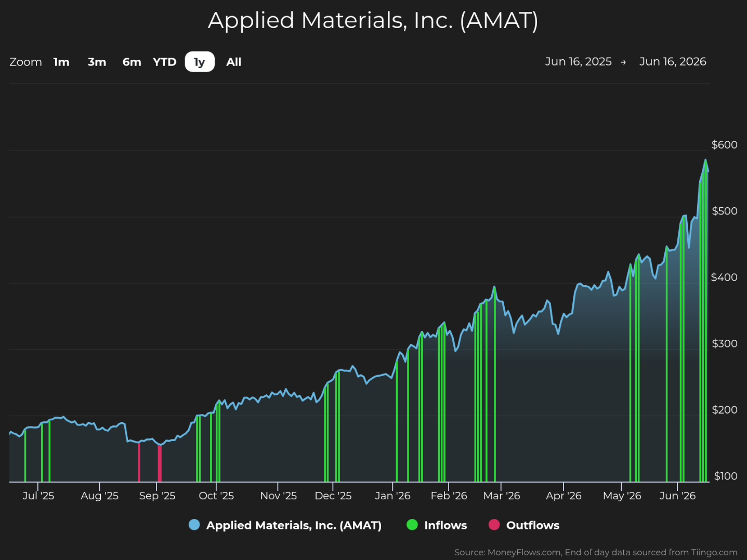Click the Feb '26 x-axis label
This screenshot has height=560, width=747.
[449, 496]
